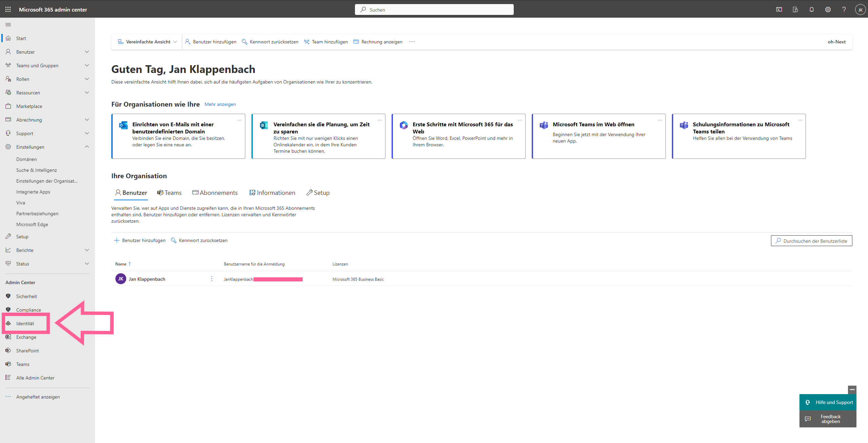Click the Microsoft 365 icon on Erste Schritte card
This screenshot has height=443, width=868.
coord(404,125)
